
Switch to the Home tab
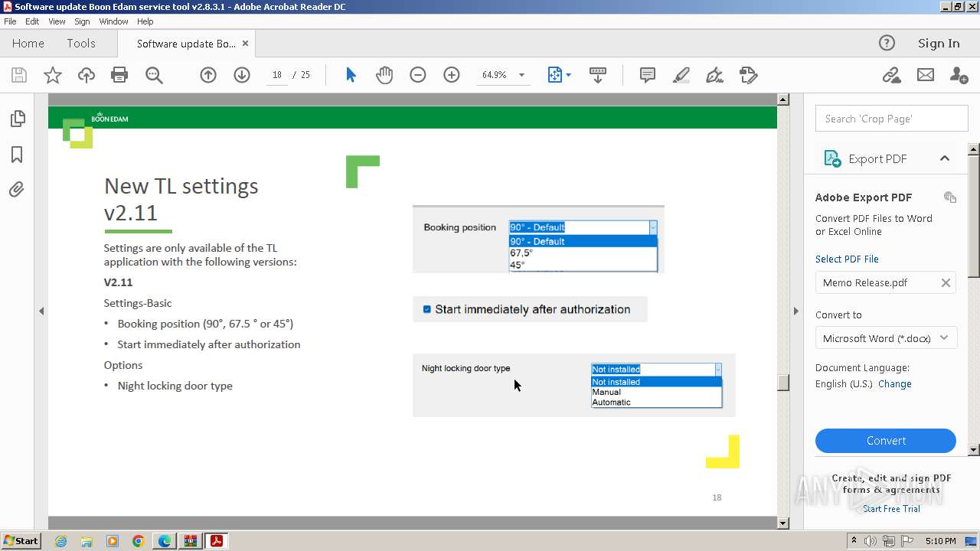tap(28, 44)
